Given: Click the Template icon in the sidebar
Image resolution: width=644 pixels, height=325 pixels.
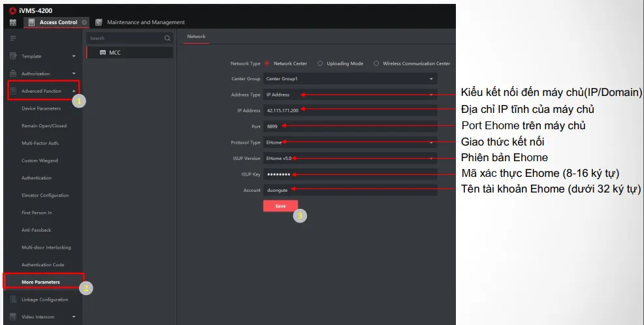Looking at the screenshot, I should pos(13,56).
